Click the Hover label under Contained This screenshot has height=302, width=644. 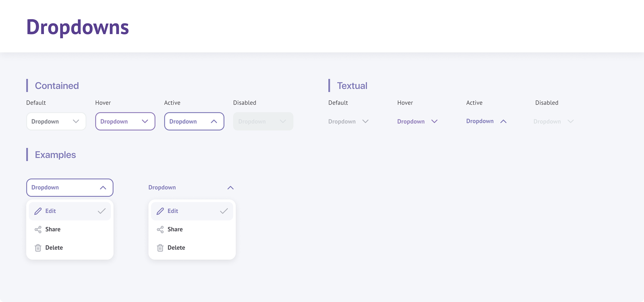tap(103, 103)
